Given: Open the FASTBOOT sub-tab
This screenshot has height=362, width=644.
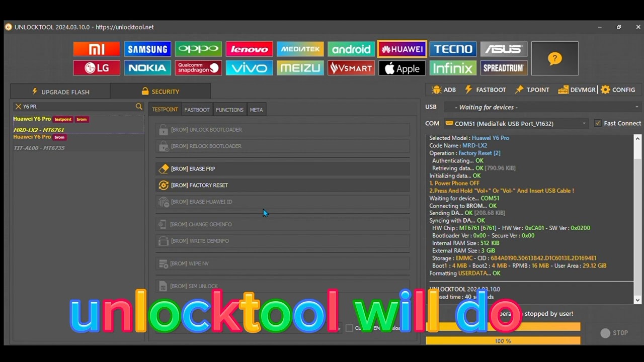Looking at the screenshot, I should pyautogui.click(x=197, y=110).
